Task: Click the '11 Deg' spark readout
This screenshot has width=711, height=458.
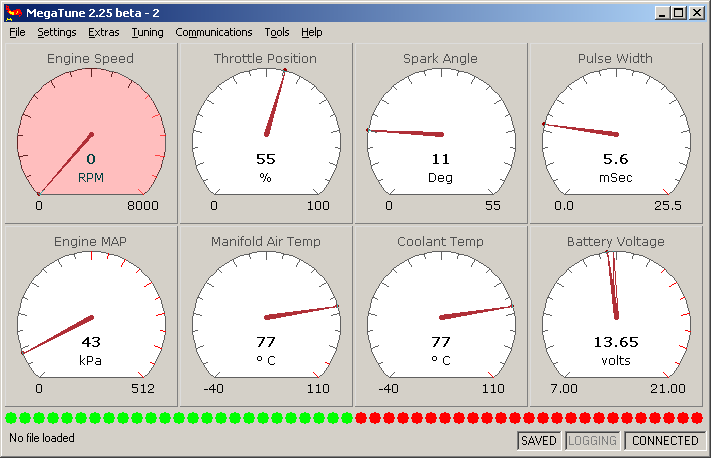Action: click(441, 168)
